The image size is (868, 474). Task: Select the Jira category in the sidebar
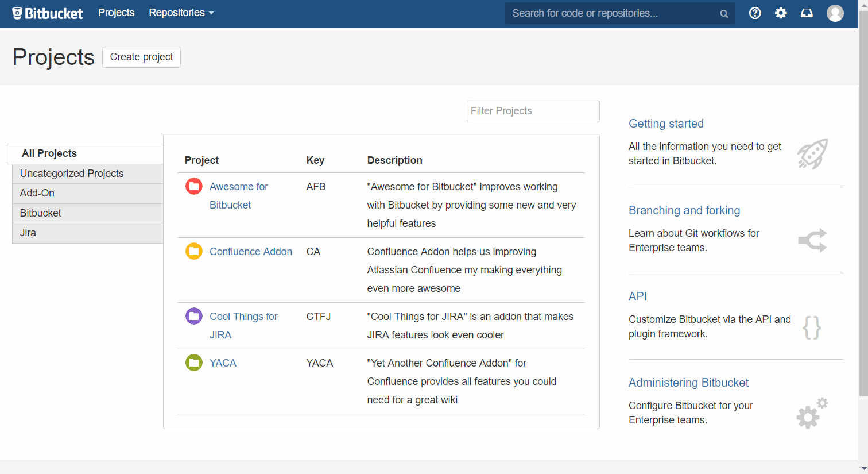point(28,233)
